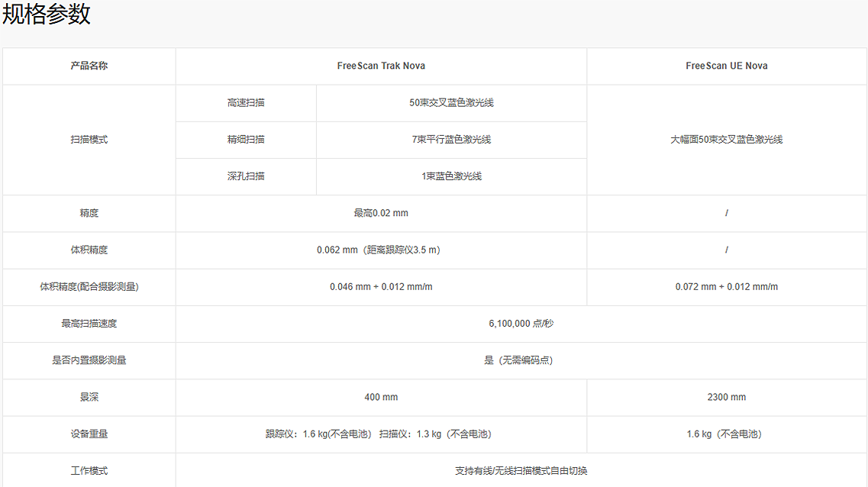Select the 深孔扫描 cell

coord(246,176)
